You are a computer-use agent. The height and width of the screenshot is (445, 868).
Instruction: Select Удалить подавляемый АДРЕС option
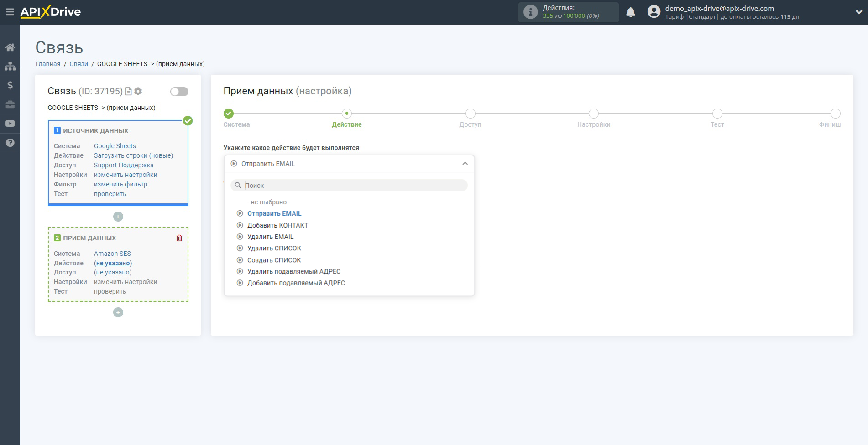294,271
